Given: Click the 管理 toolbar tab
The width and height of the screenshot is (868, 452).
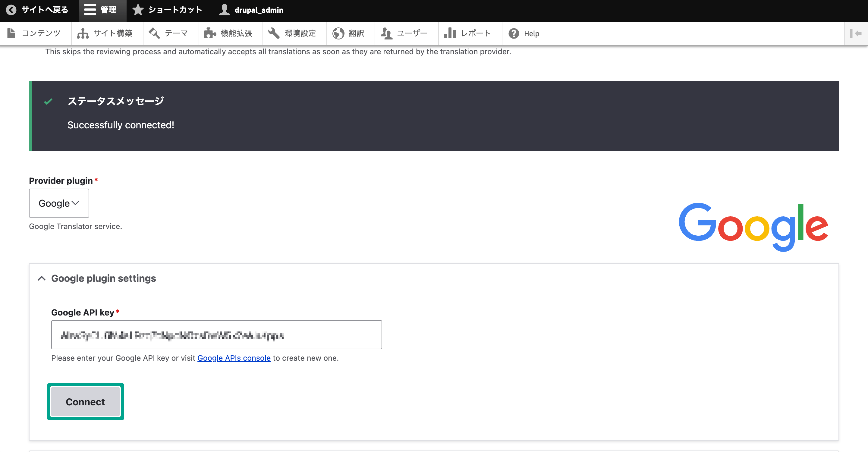Looking at the screenshot, I should (102, 10).
